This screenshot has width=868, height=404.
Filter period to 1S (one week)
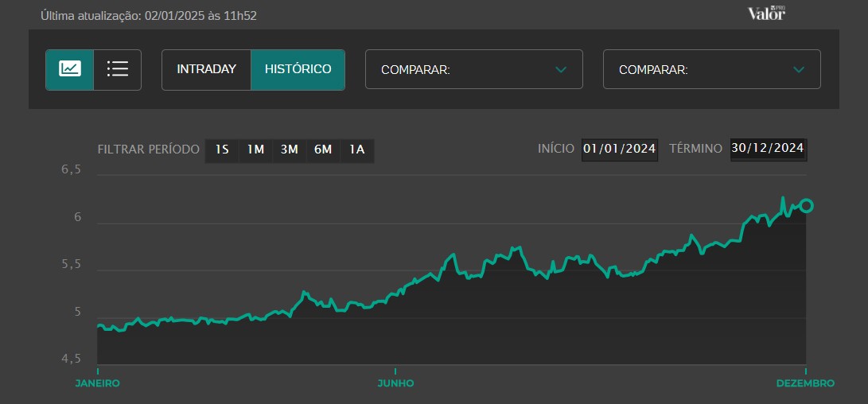(222, 150)
